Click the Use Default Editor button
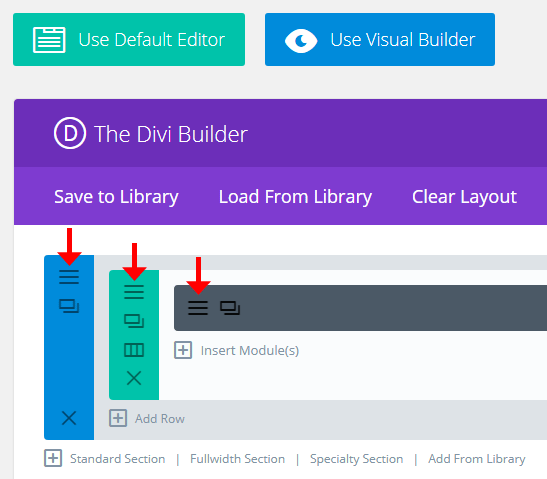The width and height of the screenshot is (547, 479). click(x=129, y=39)
